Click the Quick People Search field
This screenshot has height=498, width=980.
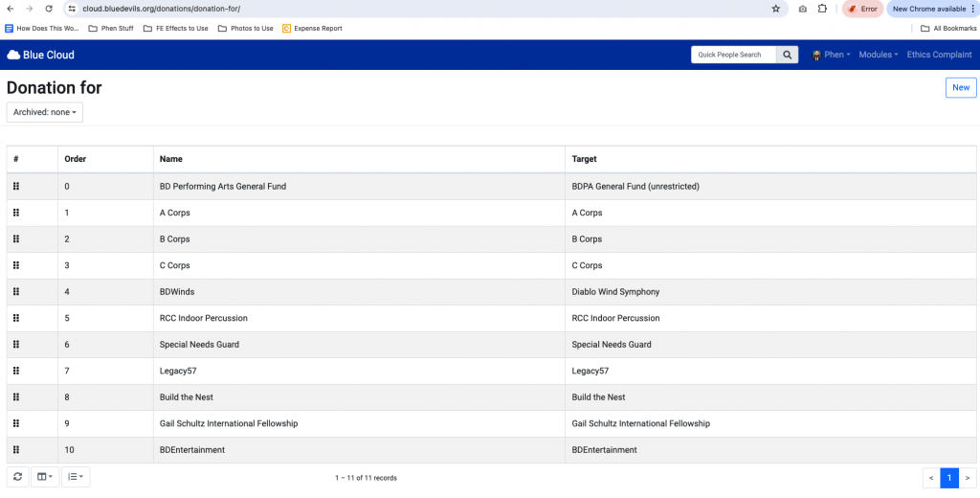734,55
